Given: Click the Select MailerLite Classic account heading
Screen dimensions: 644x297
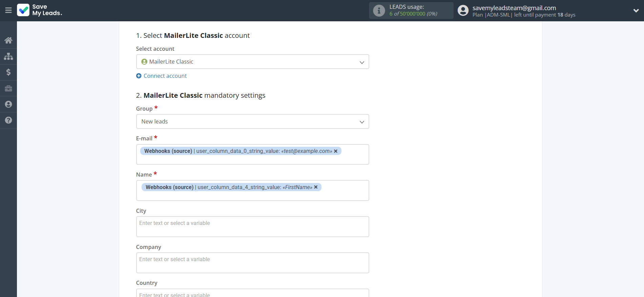Looking at the screenshot, I should pyautogui.click(x=193, y=36).
